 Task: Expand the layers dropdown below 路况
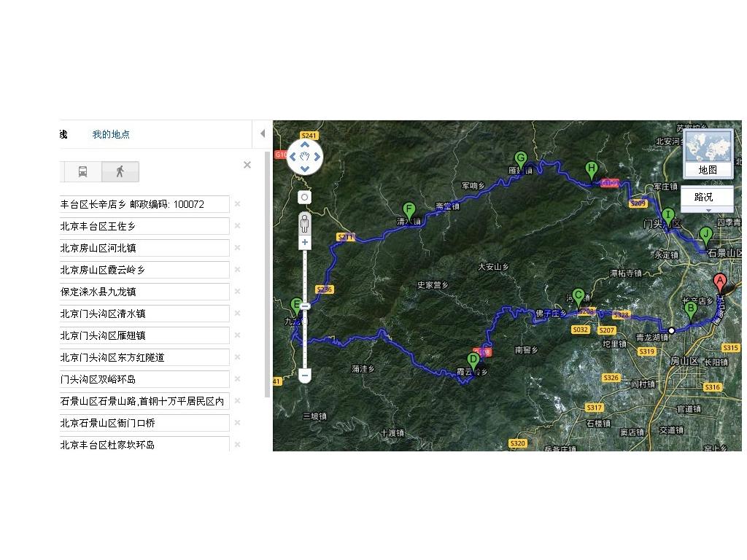point(708,210)
